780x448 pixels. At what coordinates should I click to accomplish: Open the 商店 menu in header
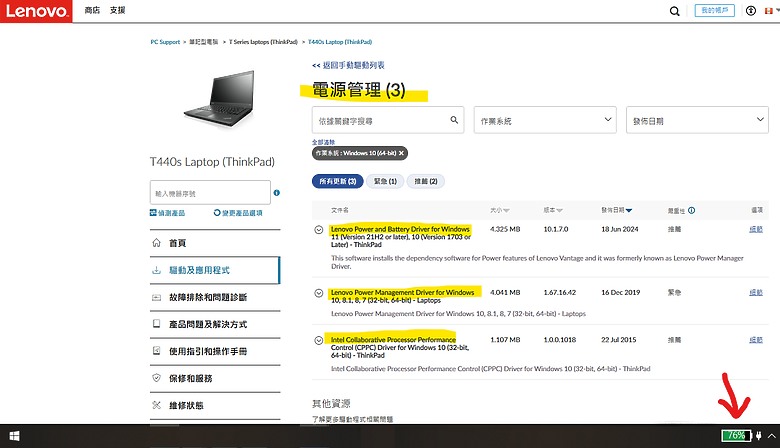pyautogui.click(x=92, y=10)
